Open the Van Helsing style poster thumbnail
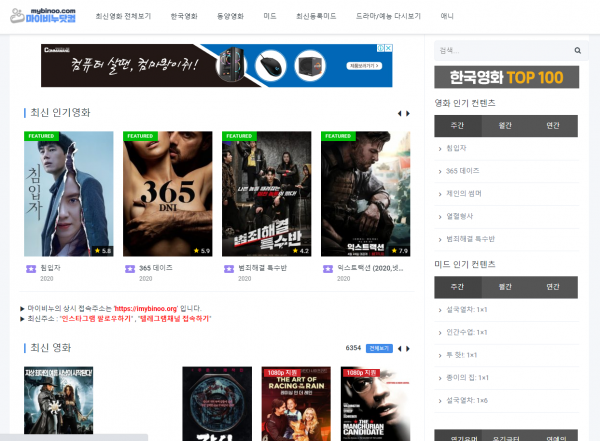 (59, 400)
